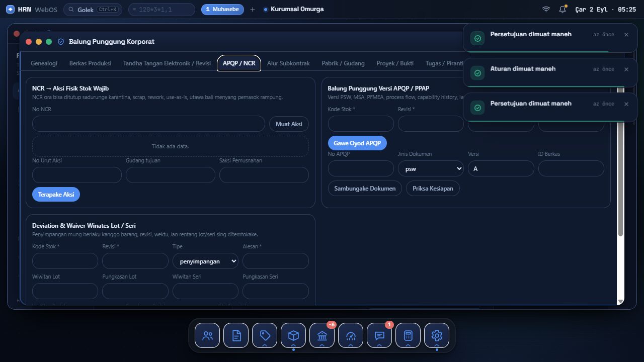644x362 pixels.
Task: Click the Terapake Aksi button
Action: (x=56, y=195)
